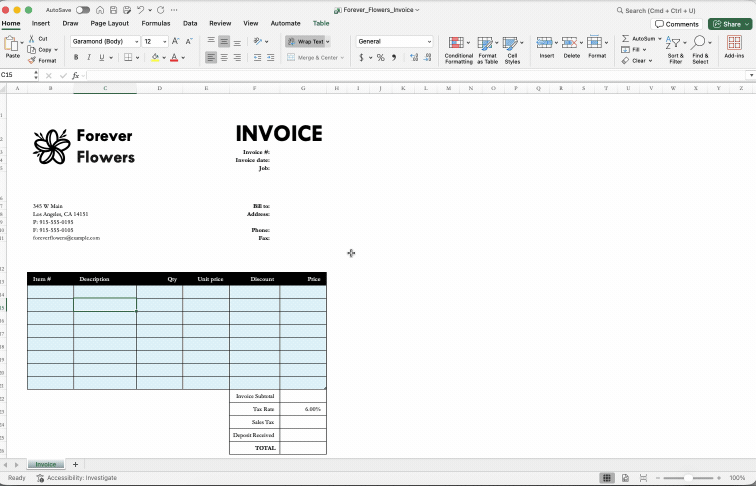
Task: Decrease indent
Action: point(257,57)
